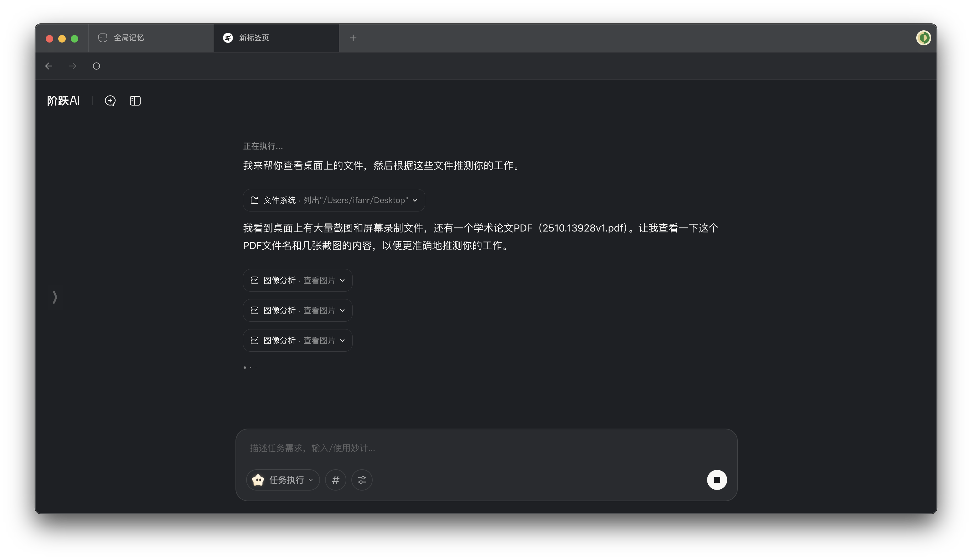This screenshot has height=560, width=972.
Task: Open a new tab with plus
Action: [x=353, y=38]
